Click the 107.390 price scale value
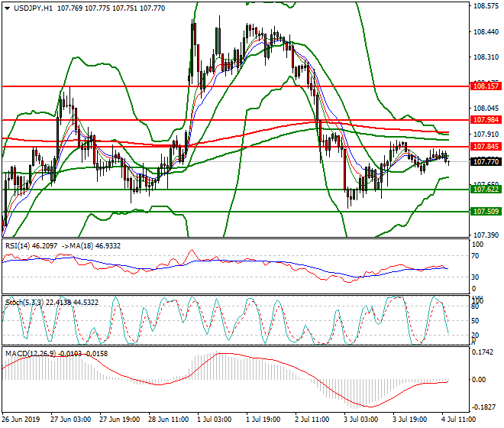 [x=486, y=235]
